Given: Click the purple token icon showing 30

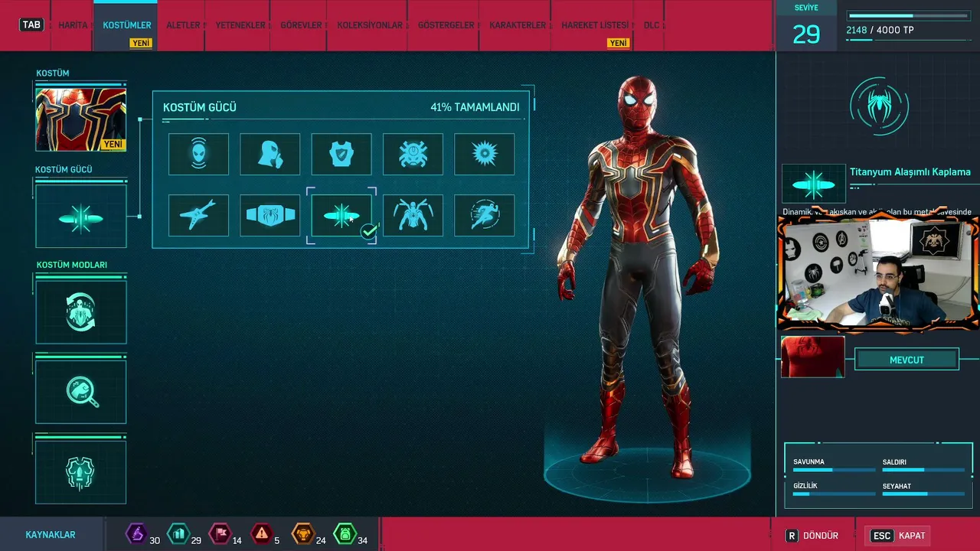Looking at the screenshot, I should click(x=136, y=533).
